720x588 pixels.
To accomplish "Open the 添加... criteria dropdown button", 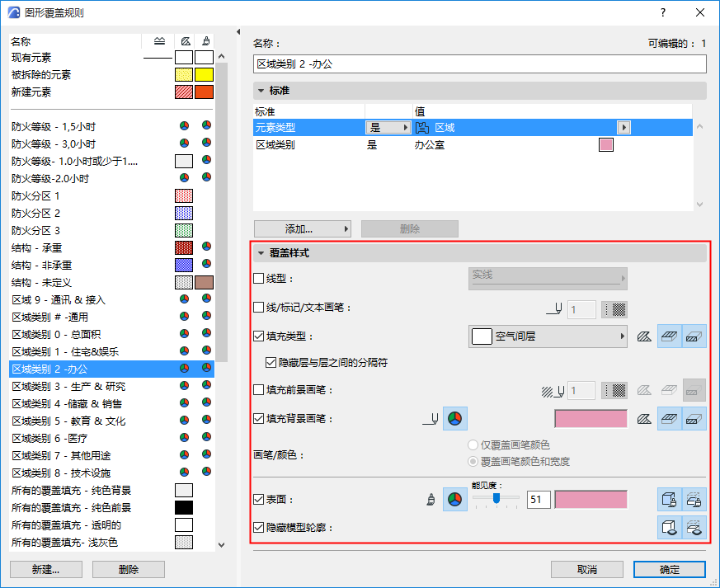I will point(303,228).
